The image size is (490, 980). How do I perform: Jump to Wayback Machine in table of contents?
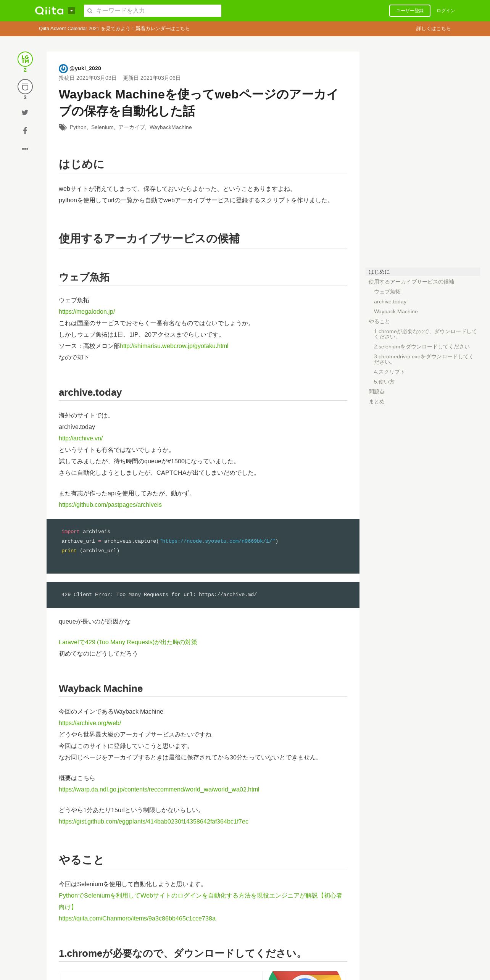(x=396, y=311)
